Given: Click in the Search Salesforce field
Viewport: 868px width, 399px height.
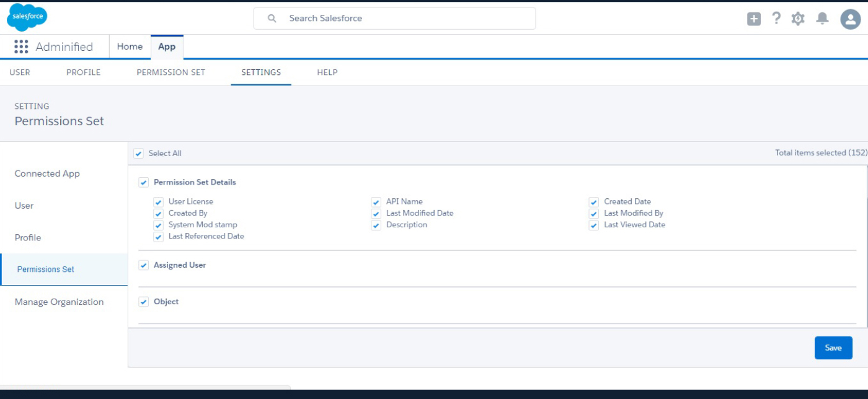Looking at the screenshot, I should [x=403, y=19].
